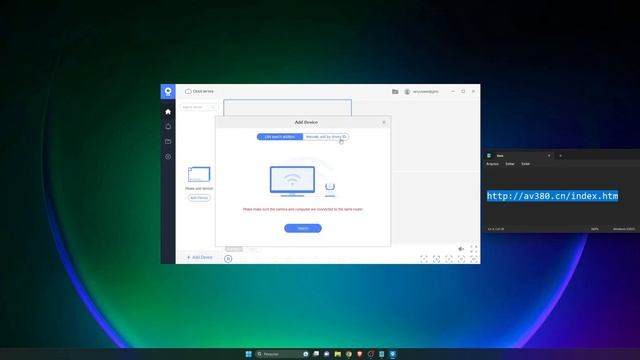Viewport: 640px width, 360px height.
Task: Open the folder icon beside the account name
Action: [395, 91]
